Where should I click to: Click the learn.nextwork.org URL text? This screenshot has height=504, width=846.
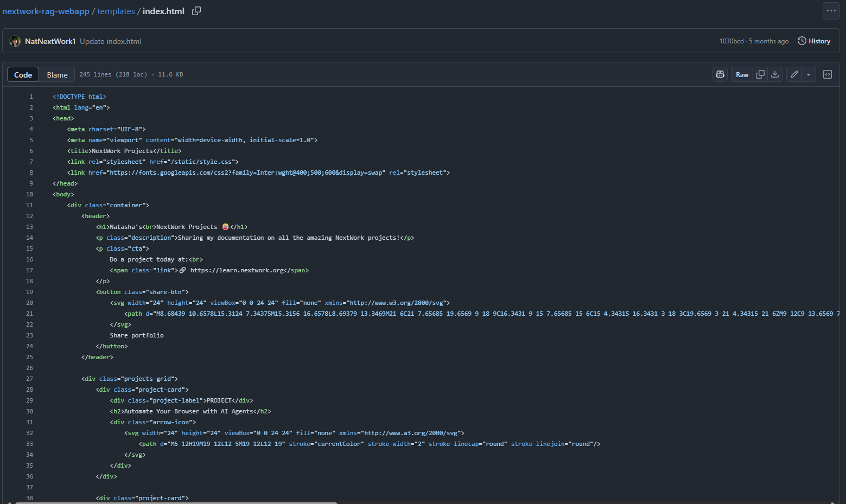(237, 270)
